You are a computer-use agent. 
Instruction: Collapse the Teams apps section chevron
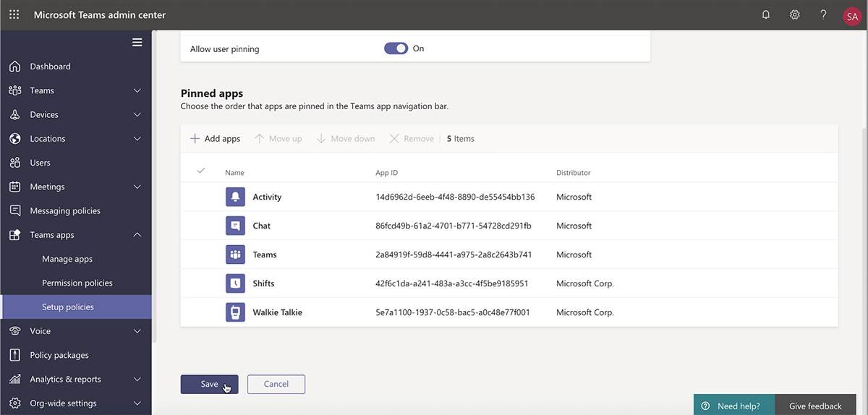pyautogui.click(x=137, y=235)
